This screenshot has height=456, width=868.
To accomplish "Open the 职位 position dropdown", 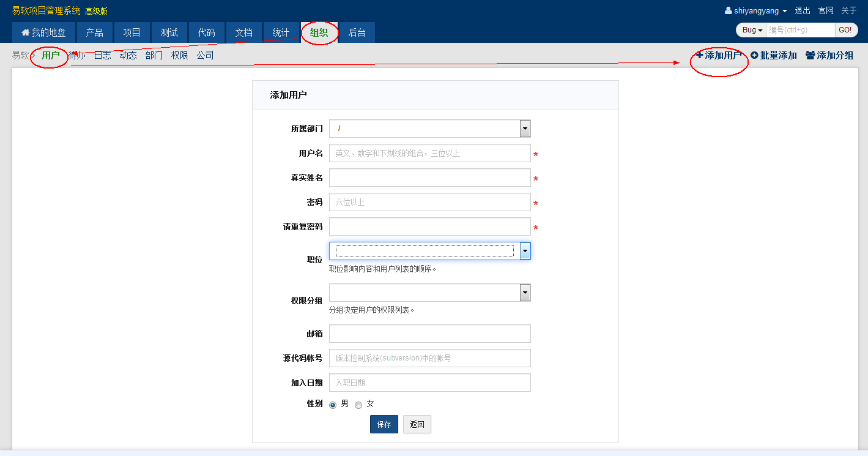I will (525, 251).
